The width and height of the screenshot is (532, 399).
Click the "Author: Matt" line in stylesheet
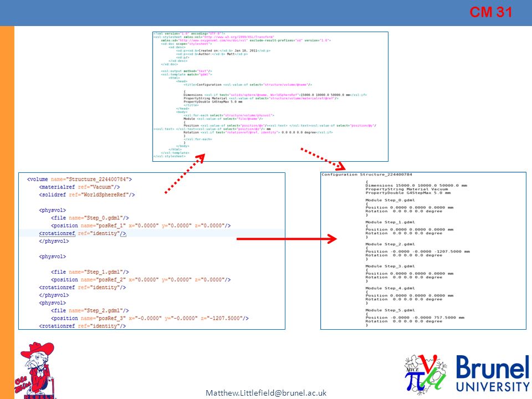click(212, 54)
